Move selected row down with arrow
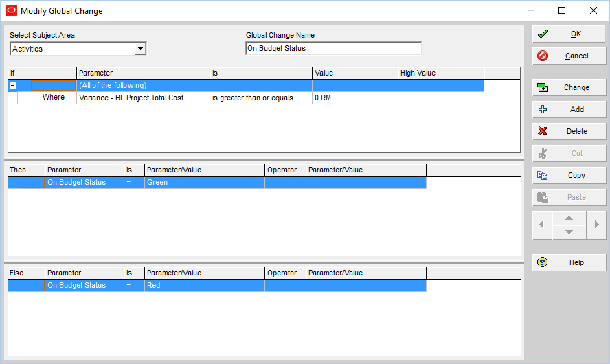The image size is (610, 364). pos(569,232)
